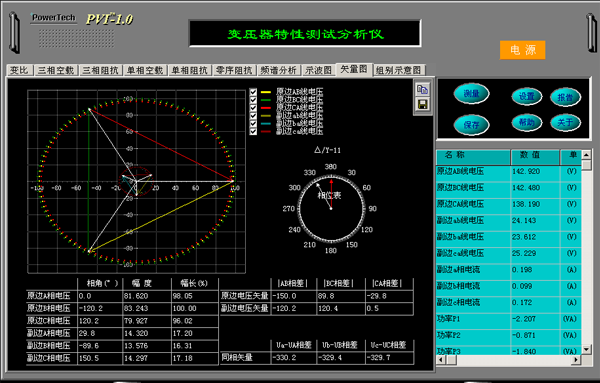Select the 组别示意图 tab
600x383 pixels.
tap(398, 70)
